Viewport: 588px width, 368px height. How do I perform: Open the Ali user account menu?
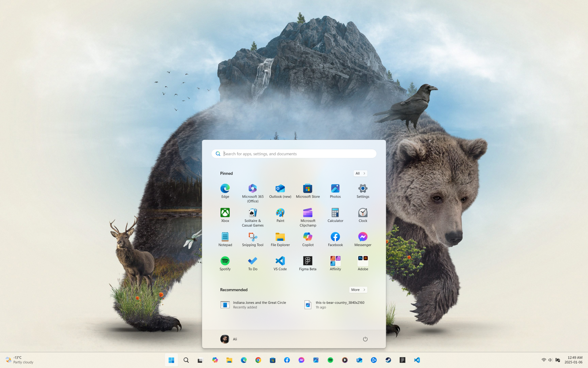coord(229,339)
